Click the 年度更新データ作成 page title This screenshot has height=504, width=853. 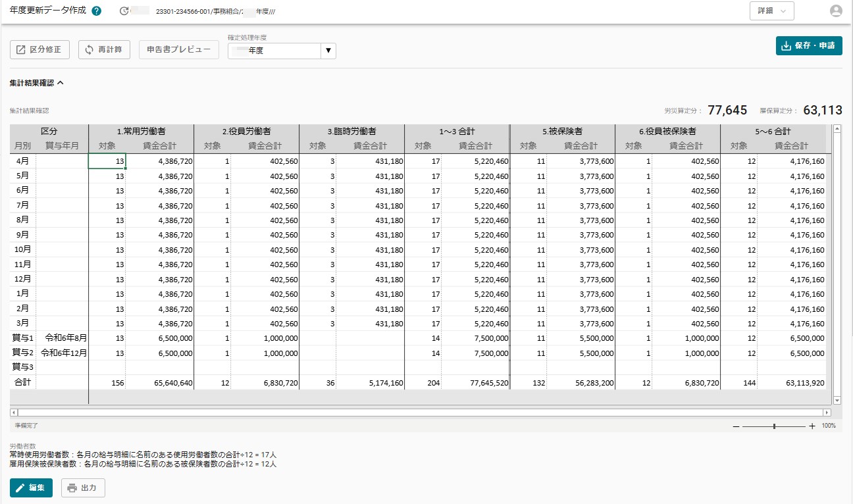click(48, 11)
